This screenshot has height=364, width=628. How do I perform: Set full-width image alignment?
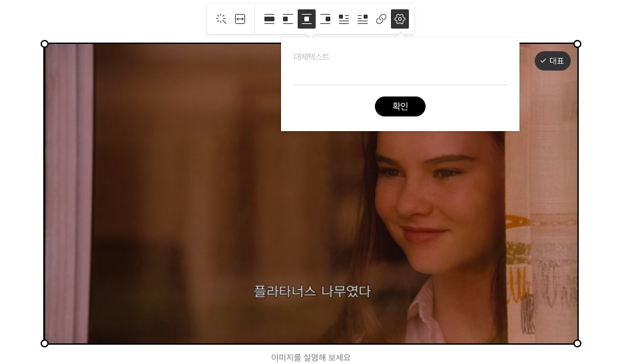point(269,19)
